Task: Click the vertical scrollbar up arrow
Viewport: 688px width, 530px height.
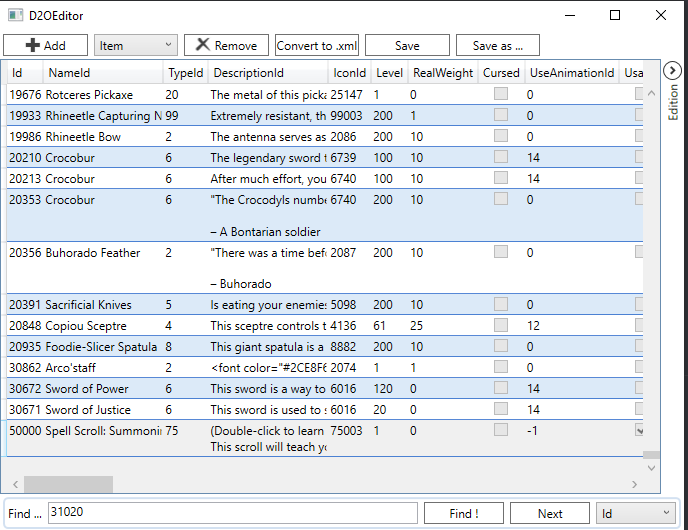Action: [652, 93]
